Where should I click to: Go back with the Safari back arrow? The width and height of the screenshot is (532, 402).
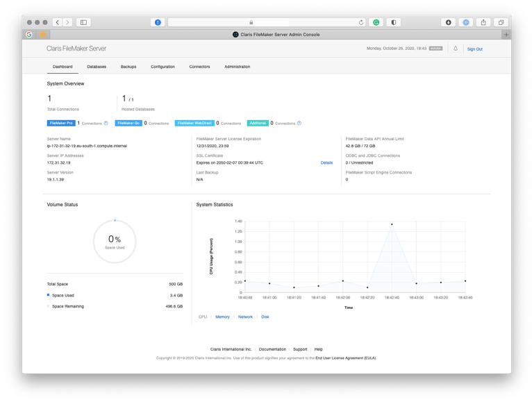pyautogui.click(x=58, y=22)
